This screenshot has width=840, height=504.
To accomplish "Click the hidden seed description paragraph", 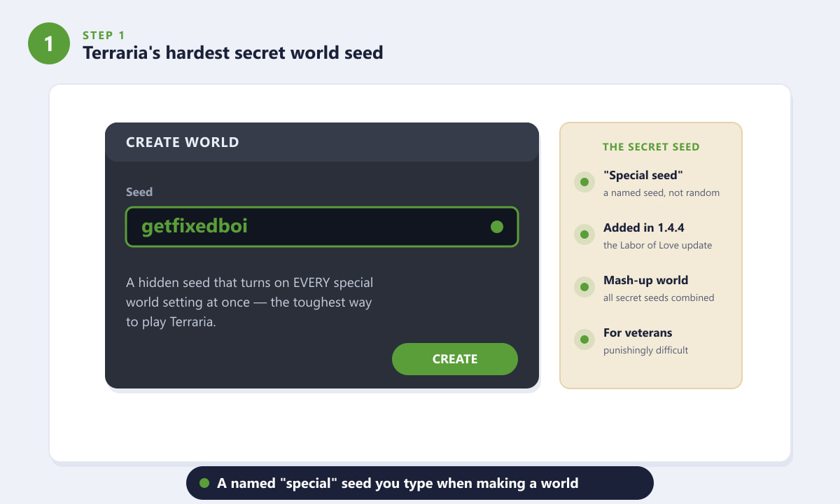I will pos(250,303).
